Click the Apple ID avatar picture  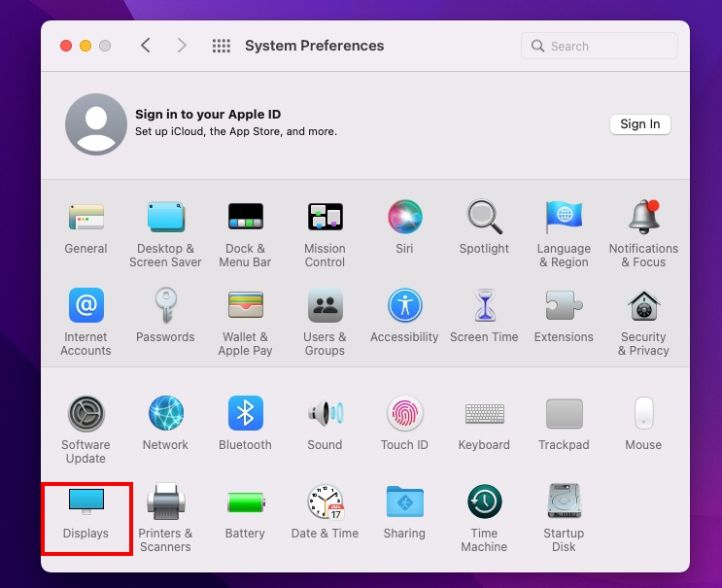click(x=96, y=124)
